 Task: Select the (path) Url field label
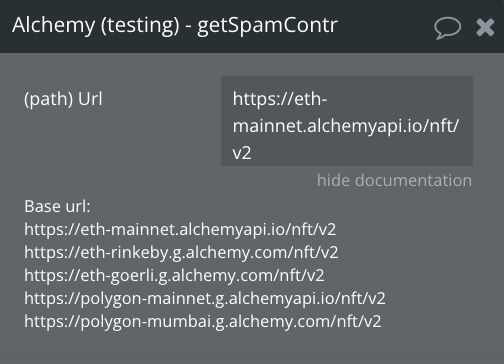tap(63, 99)
